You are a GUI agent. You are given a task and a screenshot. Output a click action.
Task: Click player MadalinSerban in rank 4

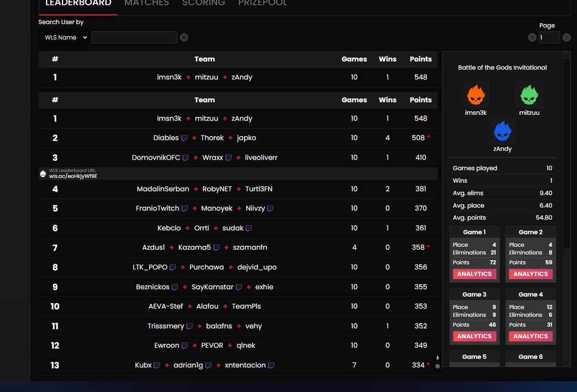(x=163, y=189)
